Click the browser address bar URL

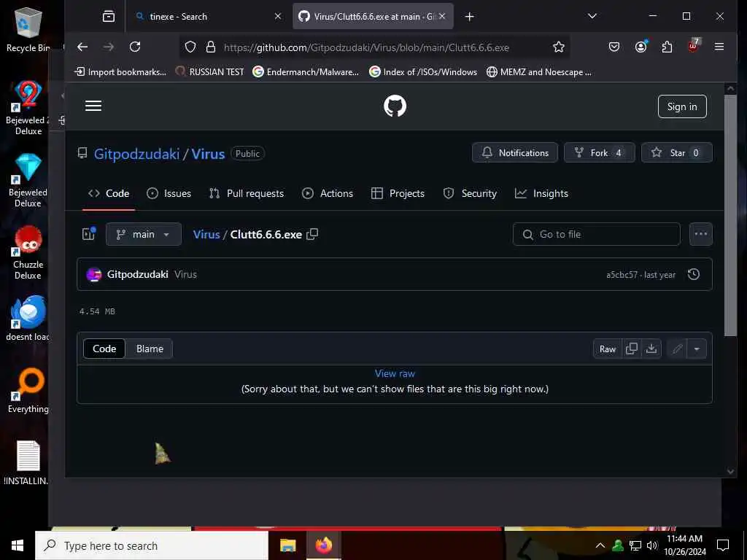click(x=366, y=47)
